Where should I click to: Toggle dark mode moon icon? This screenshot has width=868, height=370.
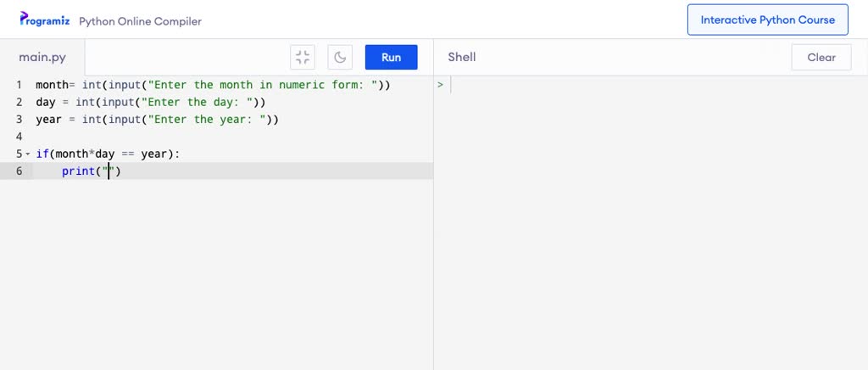(x=340, y=57)
